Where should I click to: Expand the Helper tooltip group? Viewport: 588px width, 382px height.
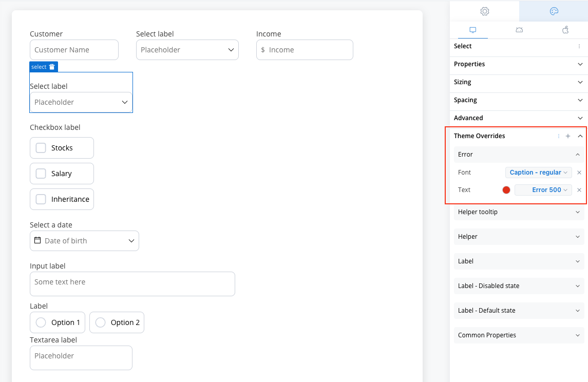(x=519, y=212)
